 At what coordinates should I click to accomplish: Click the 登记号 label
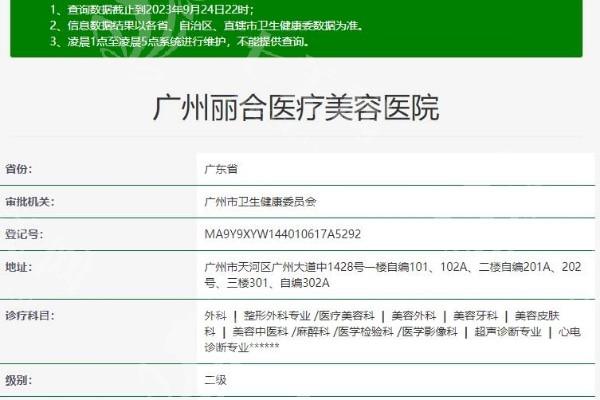24,234
